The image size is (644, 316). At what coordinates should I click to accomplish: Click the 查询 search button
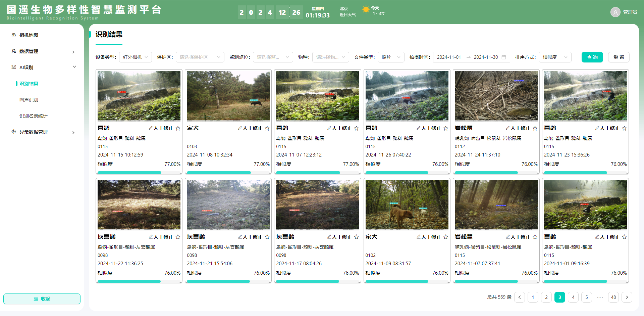click(x=592, y=57)
